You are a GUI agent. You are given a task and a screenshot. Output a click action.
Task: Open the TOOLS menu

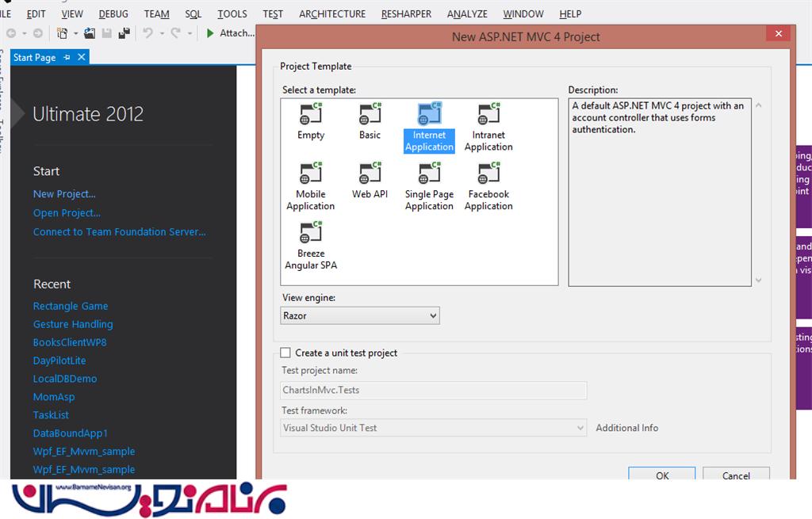232,13
